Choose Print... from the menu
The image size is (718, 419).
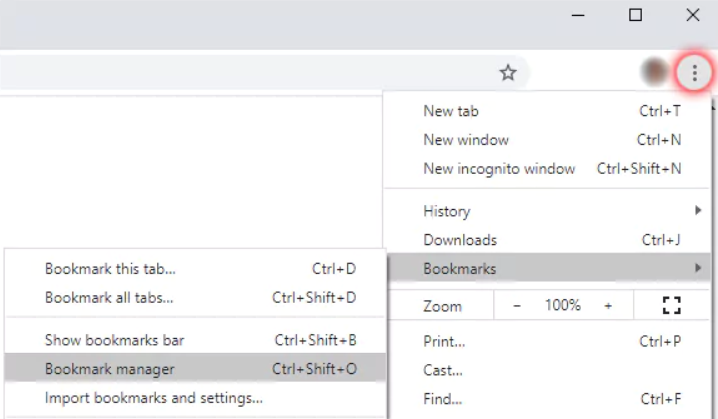point(547,342)
